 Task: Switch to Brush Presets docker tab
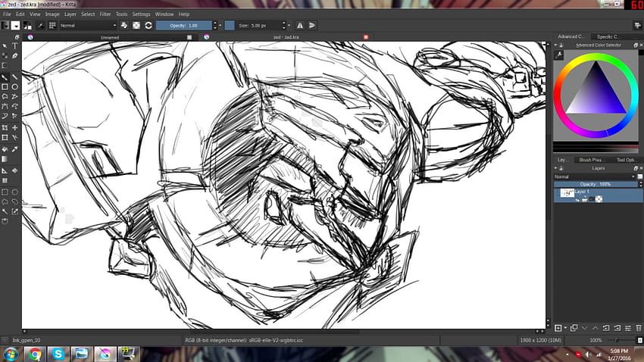pyautogui.click(x=590, y=160)
